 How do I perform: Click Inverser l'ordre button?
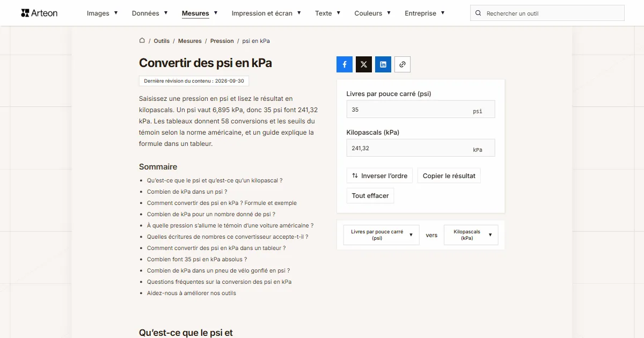point(379,175)
